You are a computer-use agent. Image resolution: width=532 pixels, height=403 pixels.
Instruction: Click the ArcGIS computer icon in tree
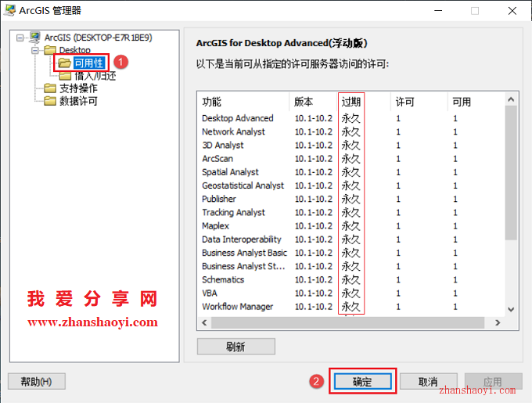tap(34, 38)
